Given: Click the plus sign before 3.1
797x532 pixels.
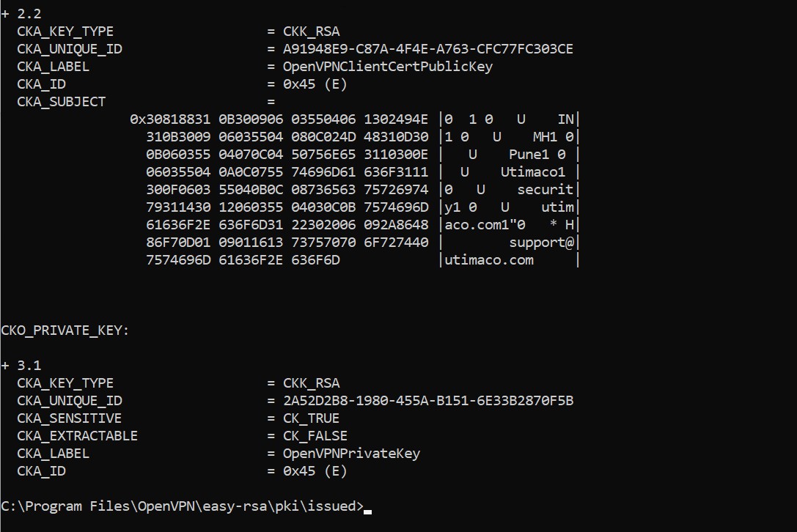Looking at the screenshot, I should pos(5,366).
